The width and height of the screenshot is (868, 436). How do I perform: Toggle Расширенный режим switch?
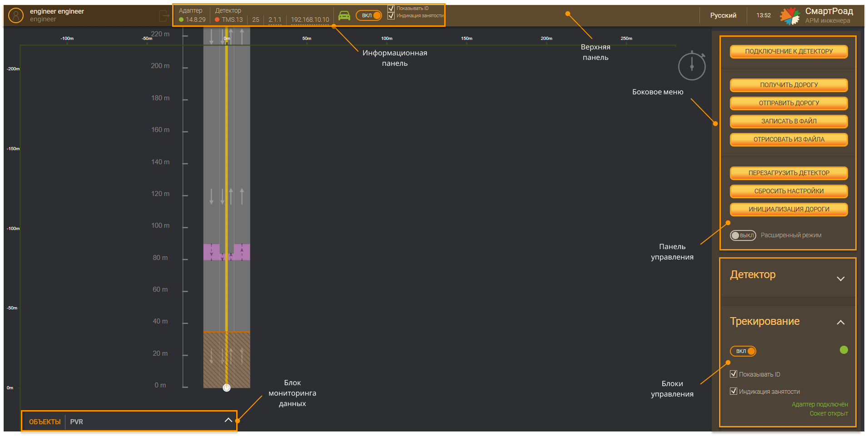coord(743,235)
